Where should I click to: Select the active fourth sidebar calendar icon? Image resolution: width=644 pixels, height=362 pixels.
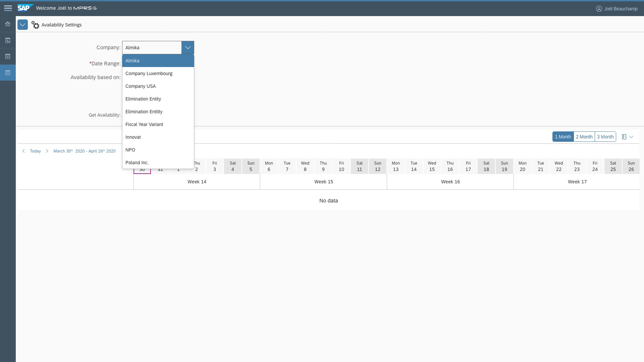[8, 72]
